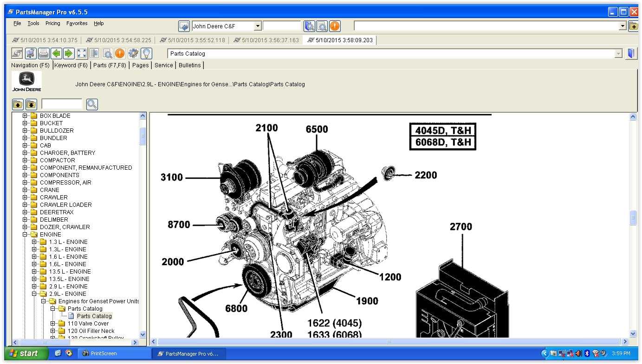Switch to the Keyword (F6) tab
The width and height of the screenshot is (642, 364).
pyautogui.click(x=71, y=65)
